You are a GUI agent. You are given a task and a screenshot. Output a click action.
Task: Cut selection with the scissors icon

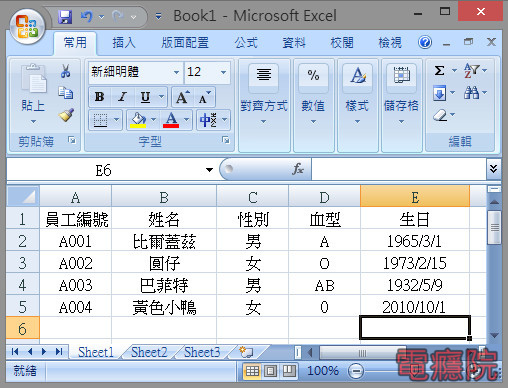(x=65, y=71)
